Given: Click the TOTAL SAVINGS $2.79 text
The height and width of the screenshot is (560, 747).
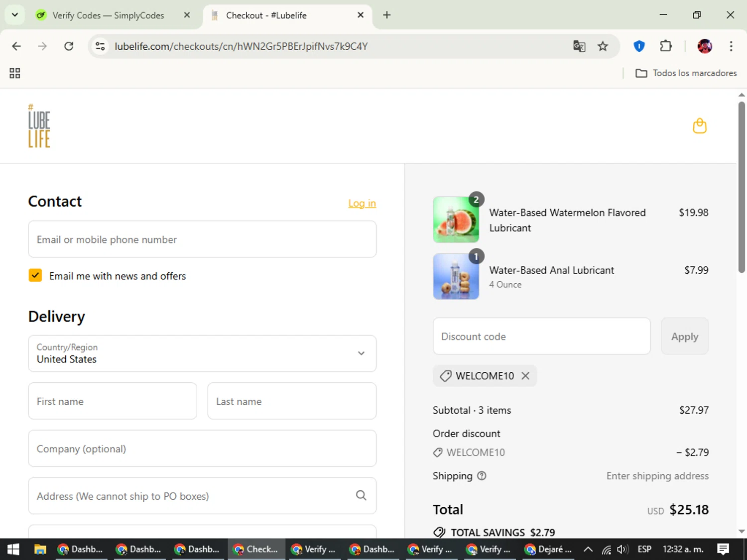Looking at the screenshot, I should [x=503, y=532].
